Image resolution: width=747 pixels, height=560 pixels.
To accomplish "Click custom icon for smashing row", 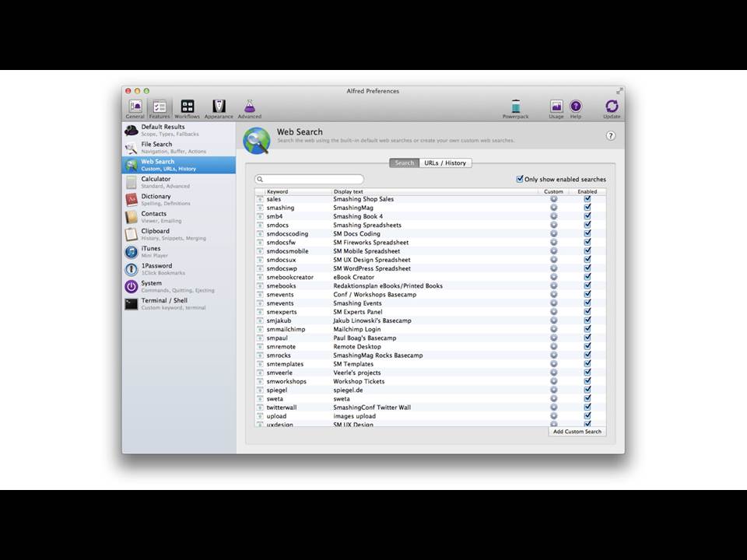I will click(553, 208).
